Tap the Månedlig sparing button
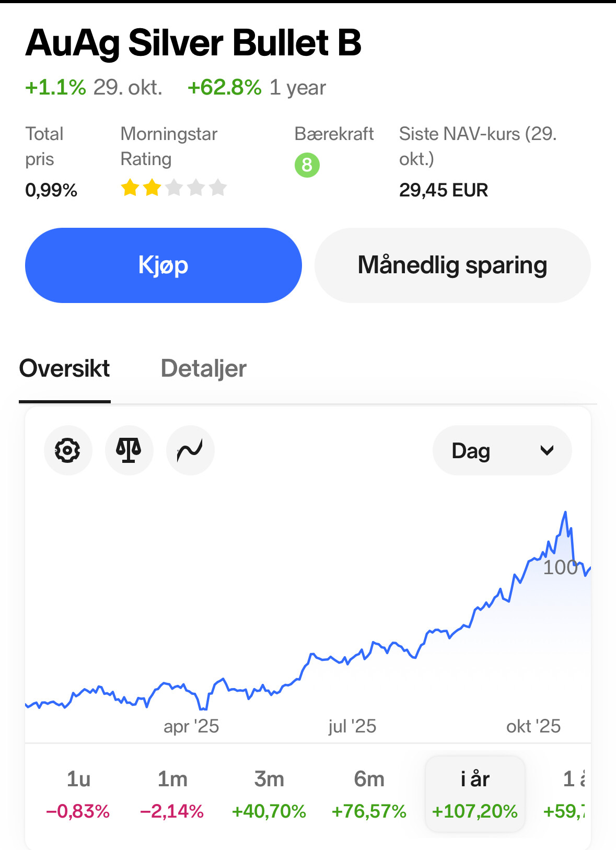This screenshot has width=616, height=850. click(x=452, y=265)
